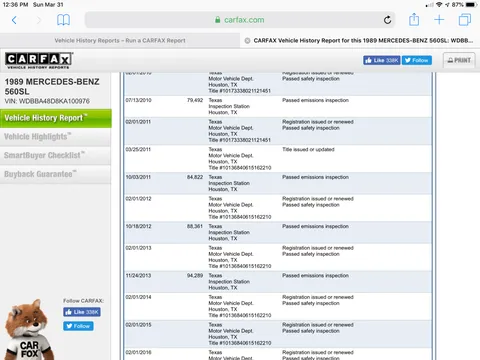Tap the Safari forward arrow
The width and height of the screenshot is (480, 360).
click(39, 20)
